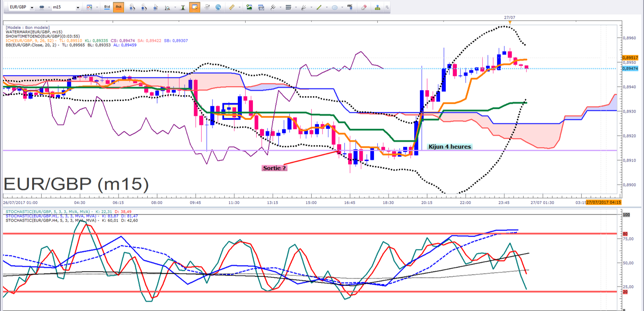The width and height of the screenshot is (644, 311).
Task: Click the [Modele : Bon modele] label
Action: pos(27,27)
